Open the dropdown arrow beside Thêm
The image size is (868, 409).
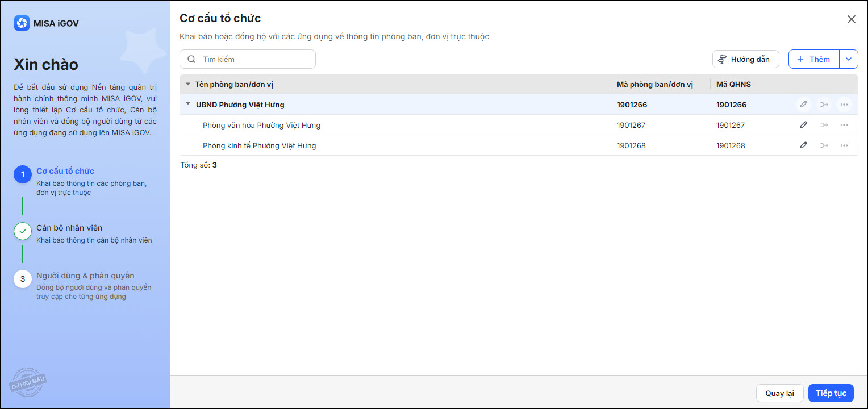tap(849, 59)
